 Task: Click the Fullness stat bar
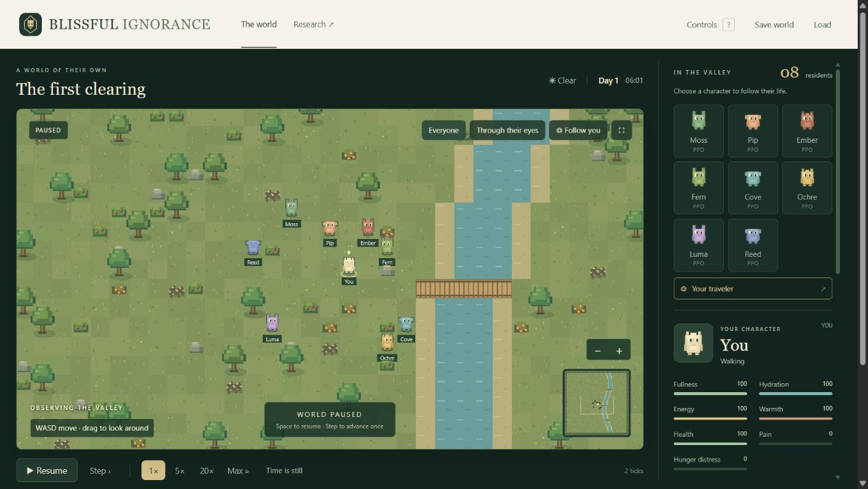(x=710, y=394)
